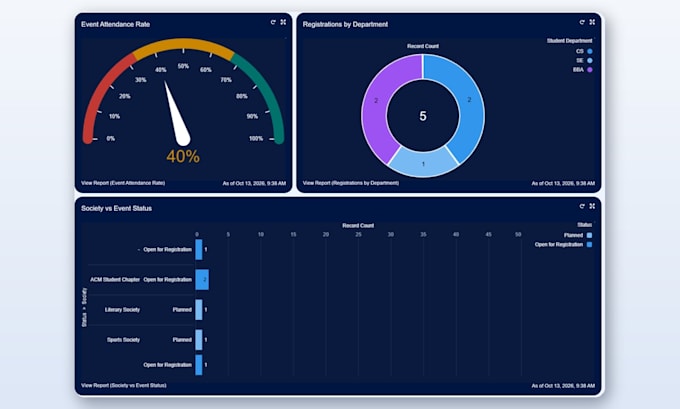Open View Report (Event Attendance Rate) link
680x409 pixels.
pos(123,183)
